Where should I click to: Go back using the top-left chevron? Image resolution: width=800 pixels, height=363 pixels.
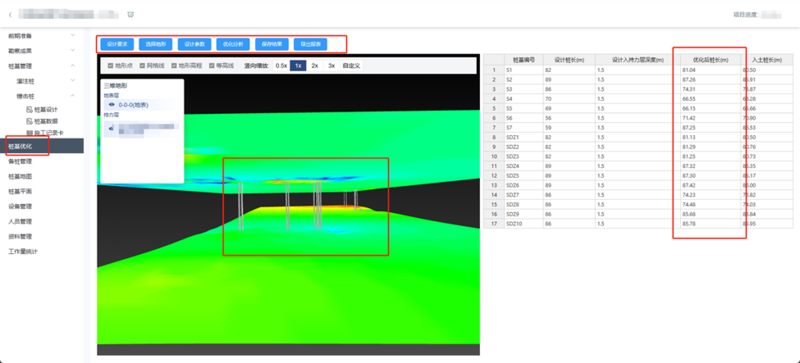click(10, 15)
